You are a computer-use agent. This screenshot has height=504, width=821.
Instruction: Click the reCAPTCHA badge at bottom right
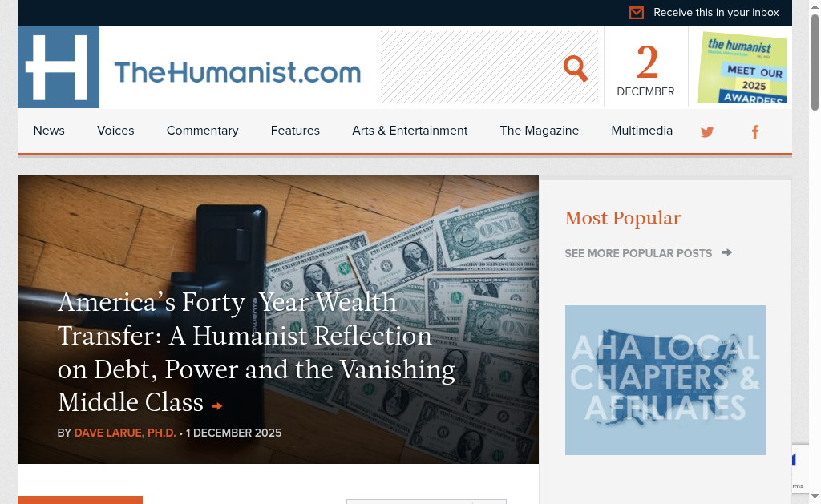tap(799, 469)
